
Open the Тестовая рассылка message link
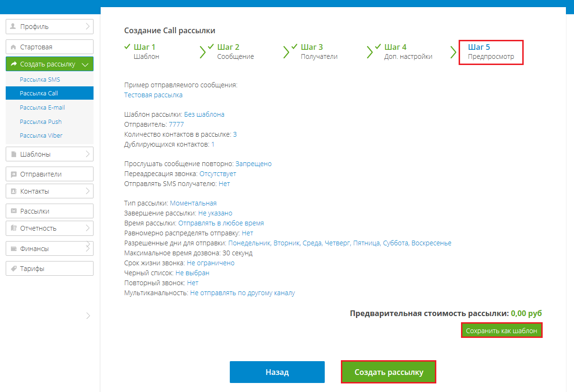(x=153, y=95)
